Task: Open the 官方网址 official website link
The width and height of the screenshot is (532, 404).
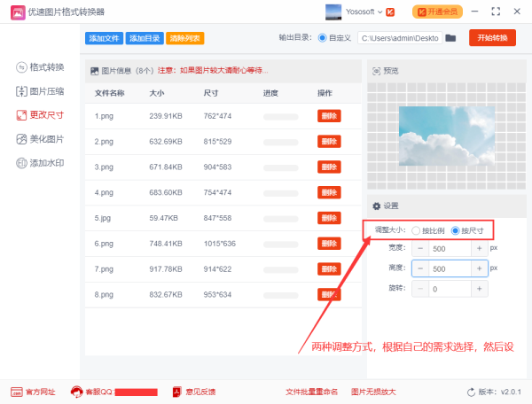Action: tap(34, 391)
